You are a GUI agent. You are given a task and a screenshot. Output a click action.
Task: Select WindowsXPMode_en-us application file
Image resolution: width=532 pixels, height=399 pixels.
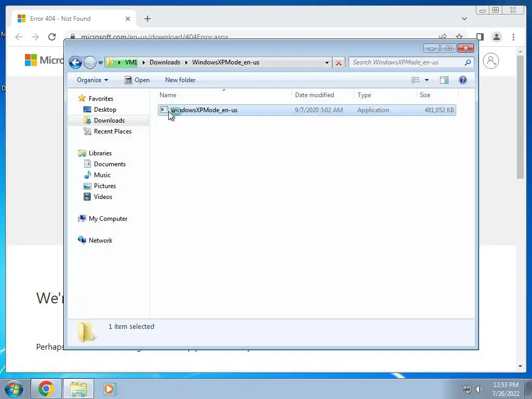pos(307,110)
